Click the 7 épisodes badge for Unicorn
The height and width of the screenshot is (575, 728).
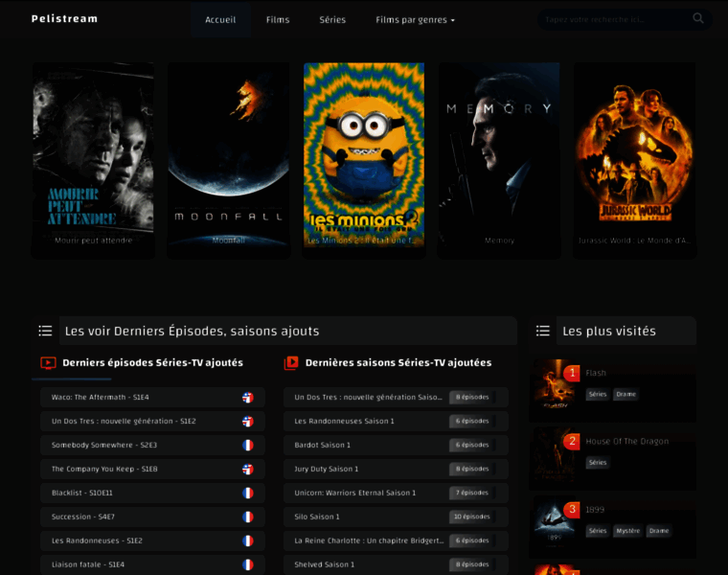point(471,493)
